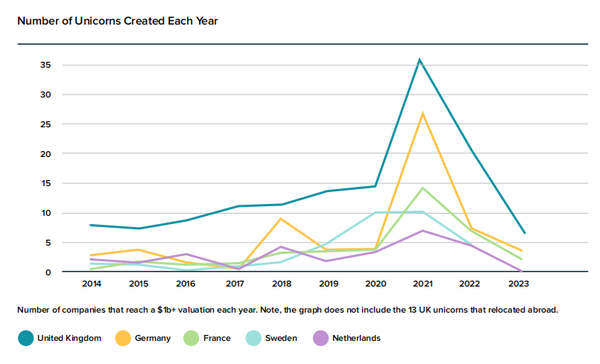This screenshot has width=600, height=364.
Task: Click the 2016 x-axis label
Action: click(x=186, y=284)
